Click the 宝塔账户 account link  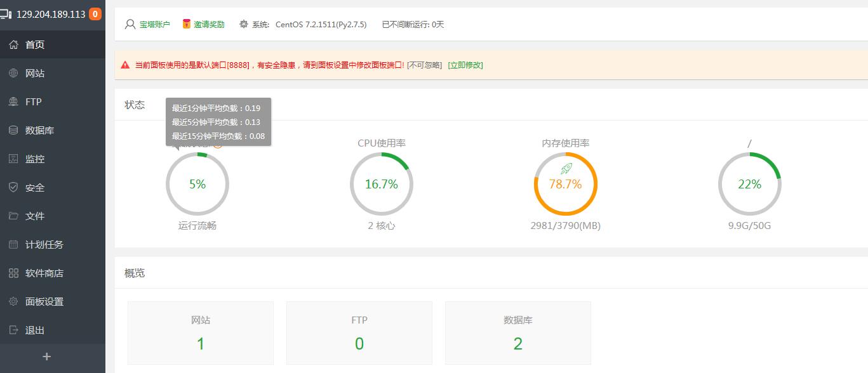tap(154, 25)
